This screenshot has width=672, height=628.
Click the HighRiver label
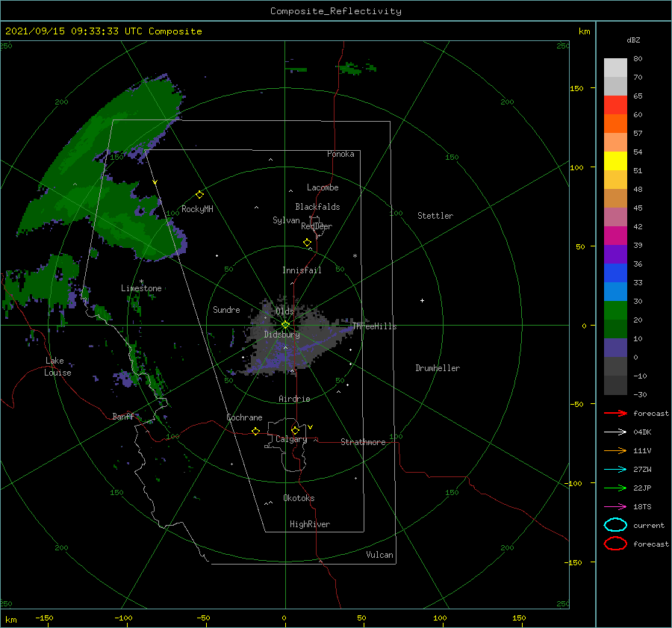[x=310, y=524]
